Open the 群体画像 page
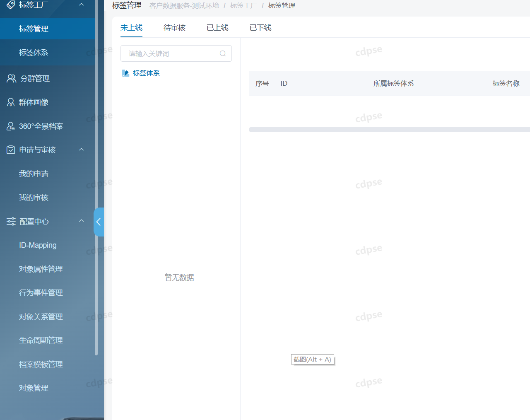The image size is (530, 420). click(x=34, y=102)
